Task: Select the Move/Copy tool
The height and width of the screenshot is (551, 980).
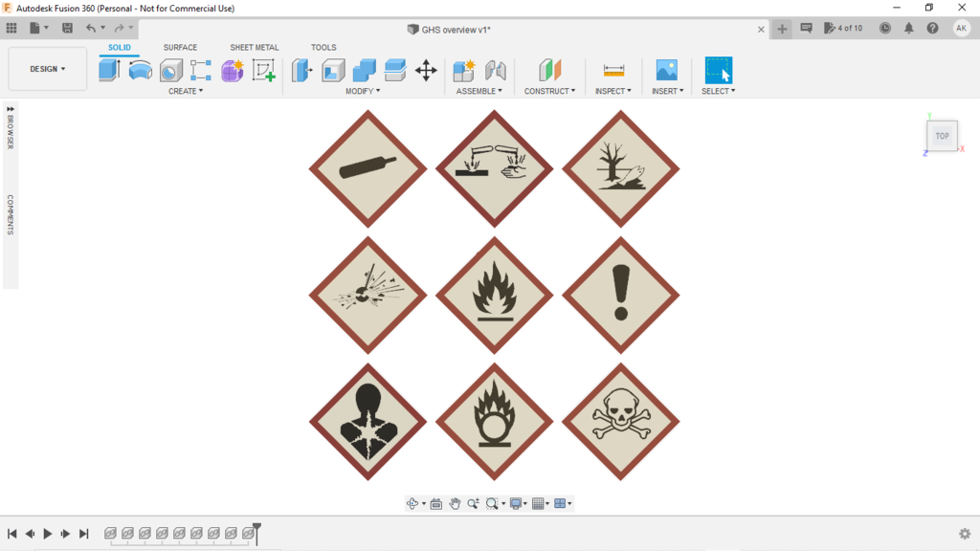Action: (x=426, y=71)
